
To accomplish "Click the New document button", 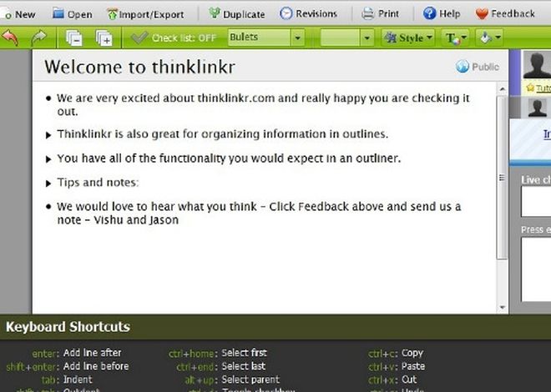I will click(18, 14).
